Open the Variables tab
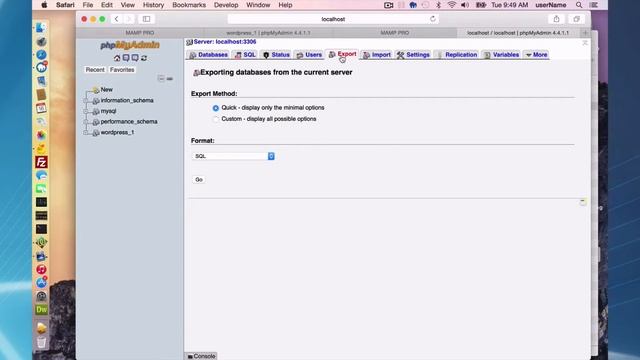640x360 pixels. [x=501, y=55]
